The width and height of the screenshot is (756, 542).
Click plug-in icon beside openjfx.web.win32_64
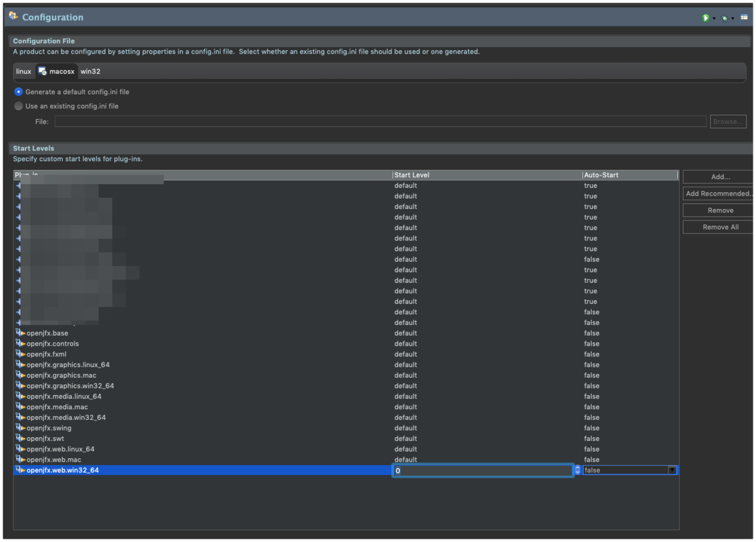[20, 470]
